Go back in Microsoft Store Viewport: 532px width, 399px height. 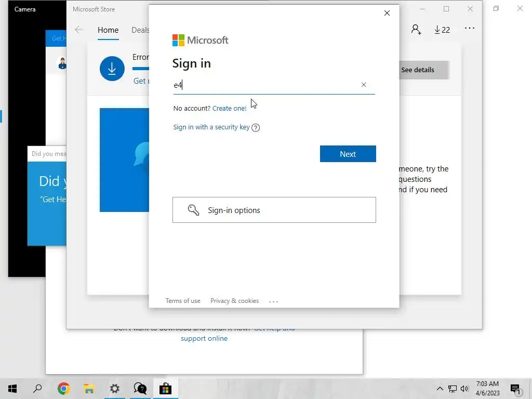[79, 30]
